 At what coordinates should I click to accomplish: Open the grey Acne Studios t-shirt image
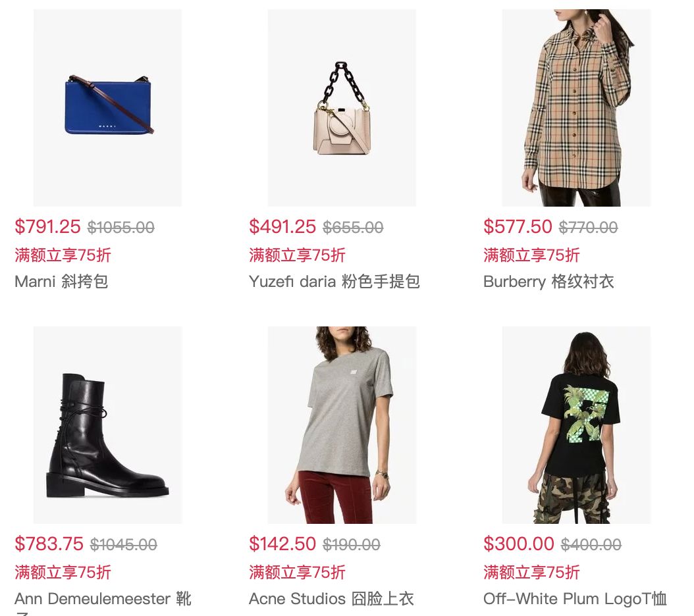tap(342, 425)
